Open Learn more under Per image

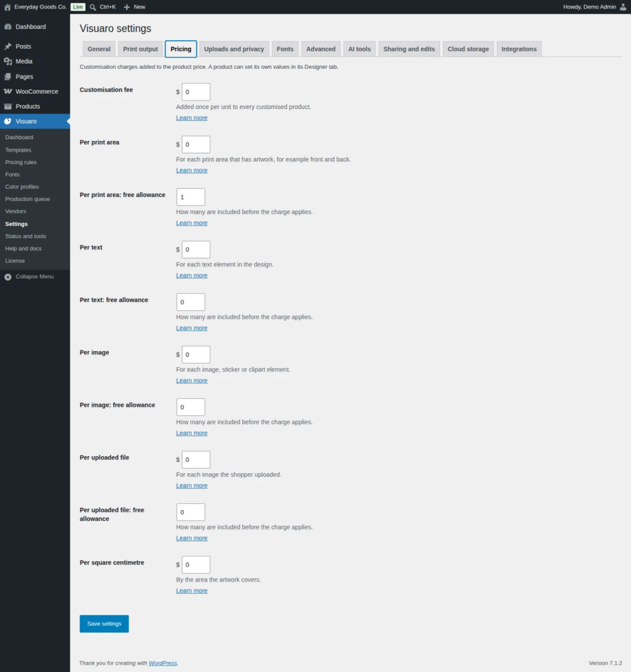pos(192,381)
